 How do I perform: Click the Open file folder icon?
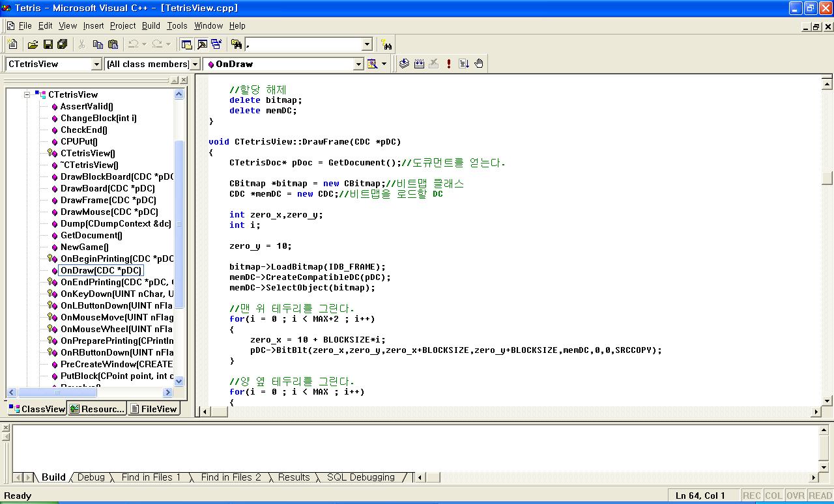click(x=33, y=44)
